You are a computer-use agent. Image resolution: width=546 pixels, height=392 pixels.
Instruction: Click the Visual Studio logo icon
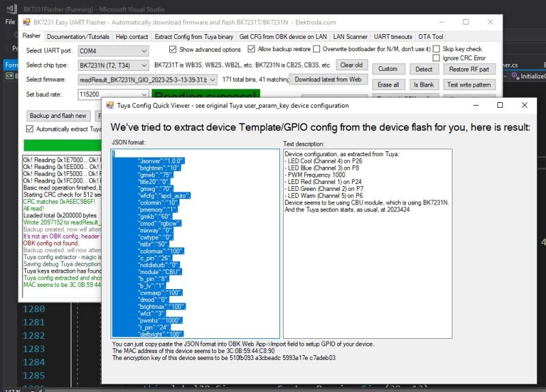[x=12, y=9]
